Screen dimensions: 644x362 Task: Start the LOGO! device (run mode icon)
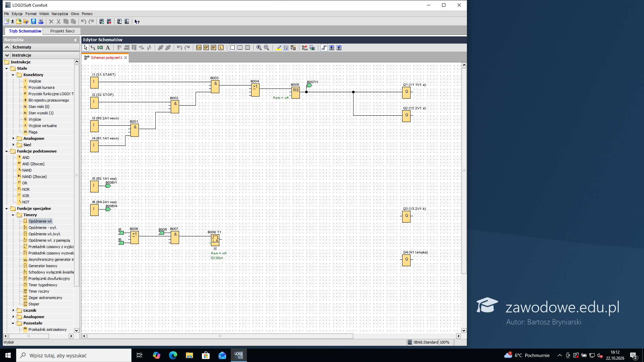click(102, 21)
